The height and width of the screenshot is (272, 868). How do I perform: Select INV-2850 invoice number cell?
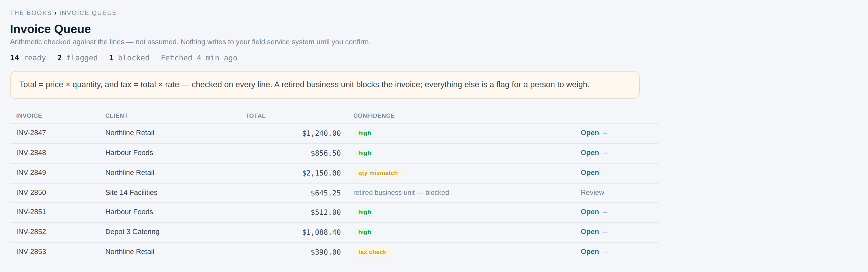(31, 192)
